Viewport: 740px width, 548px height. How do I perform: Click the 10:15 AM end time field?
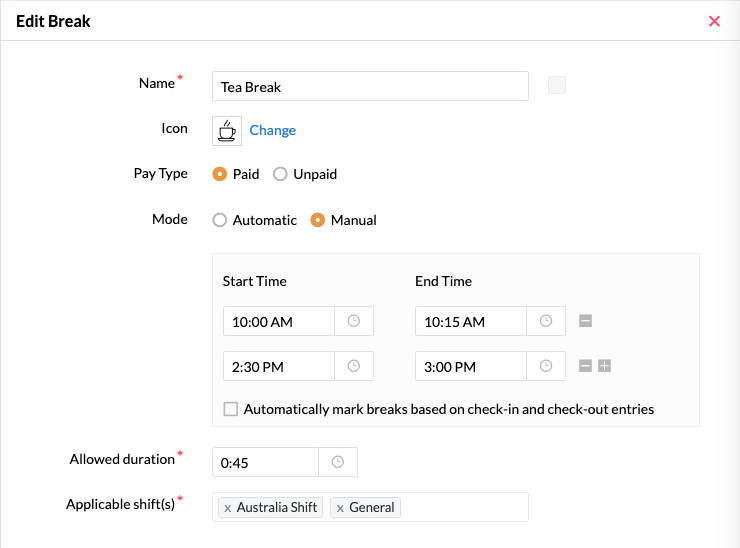[x=471, y=321]
